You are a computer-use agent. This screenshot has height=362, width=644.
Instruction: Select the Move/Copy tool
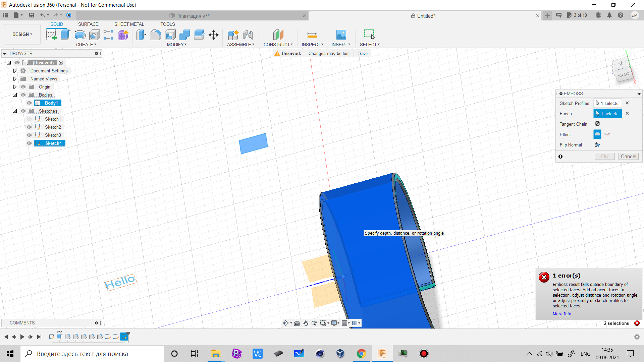pyautogui.click(x=214, y=35)
